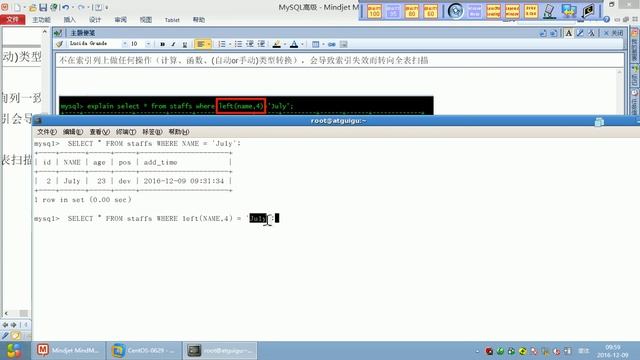This screenshot has width=640, height=360.
Task: Click the highlight color marker icon
Action: click(277, 44)
